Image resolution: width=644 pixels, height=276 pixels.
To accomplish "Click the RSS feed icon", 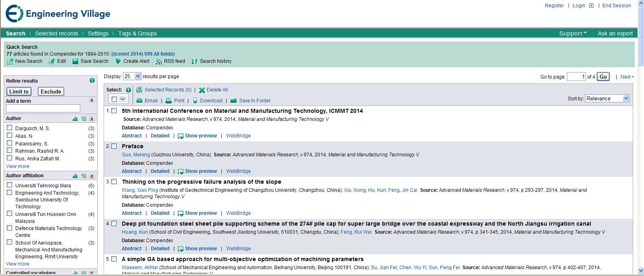I will (x=159, y=61).
